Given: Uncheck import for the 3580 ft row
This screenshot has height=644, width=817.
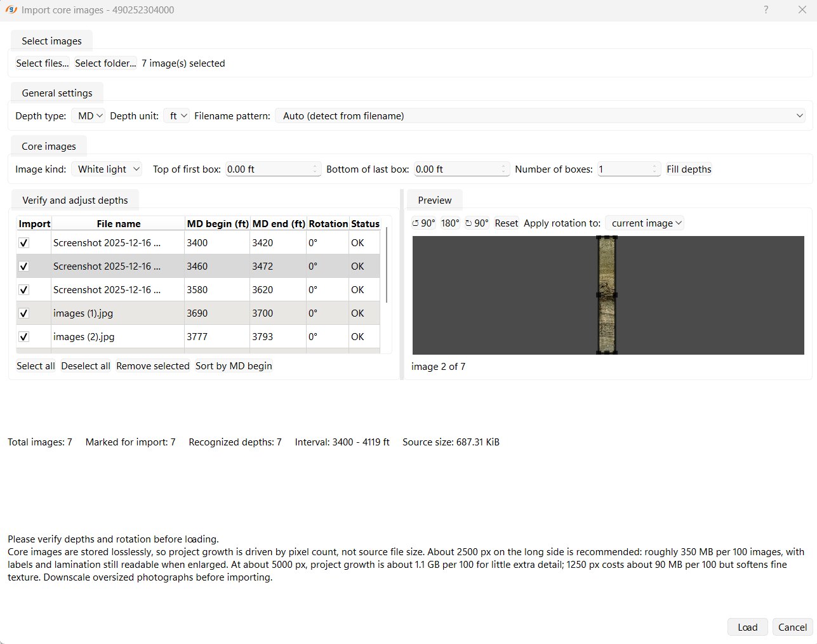Looking at the screenshot, I should point(24,289).
